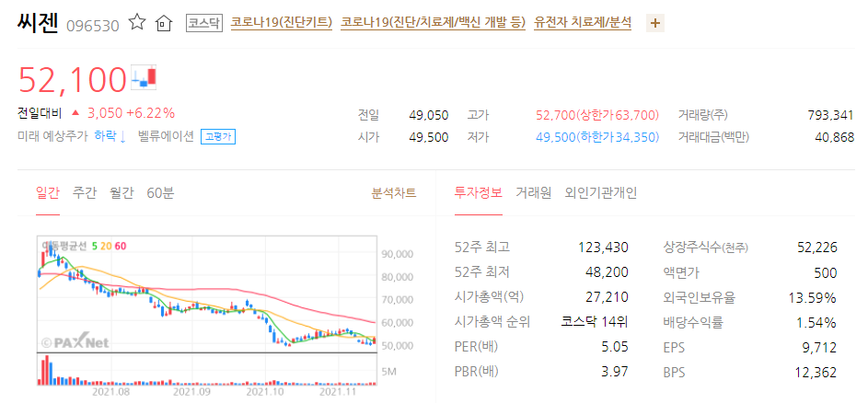Open the 분석차트 link
The height and width of the screenshot is (415, 868).
[394, 193]
